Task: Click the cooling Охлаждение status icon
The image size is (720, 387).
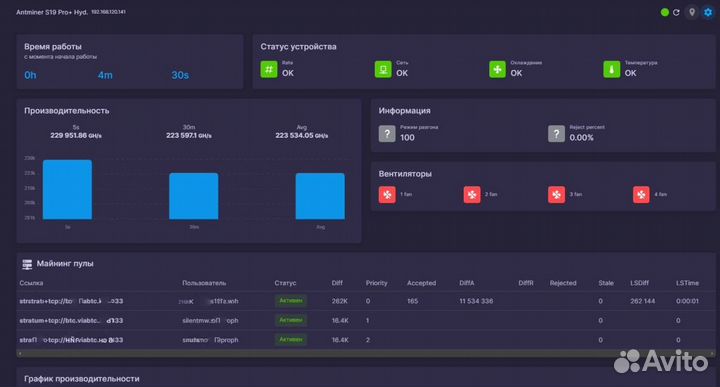Action: (497, 69)
